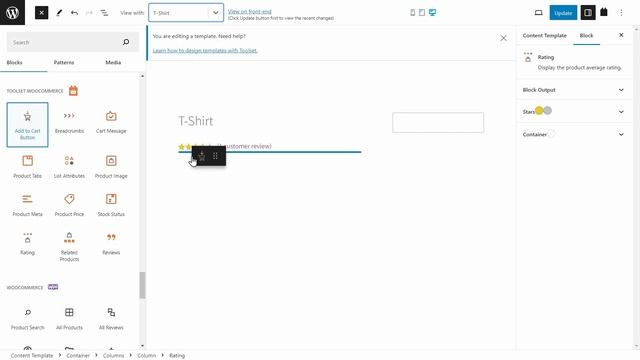The height and width of the screenshot is (360, 640).
Task: Click the yellow Stars color swatch
Action: point(539,111)
